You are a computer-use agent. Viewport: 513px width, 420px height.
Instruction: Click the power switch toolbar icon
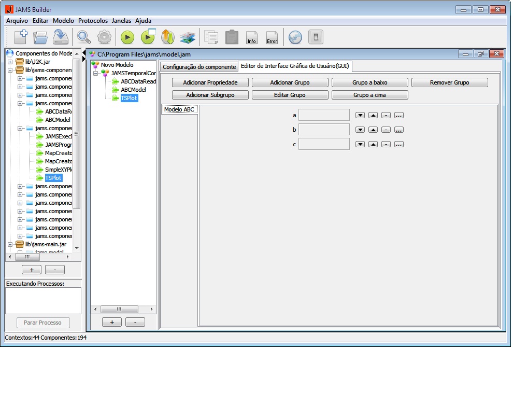click(316, 37)
